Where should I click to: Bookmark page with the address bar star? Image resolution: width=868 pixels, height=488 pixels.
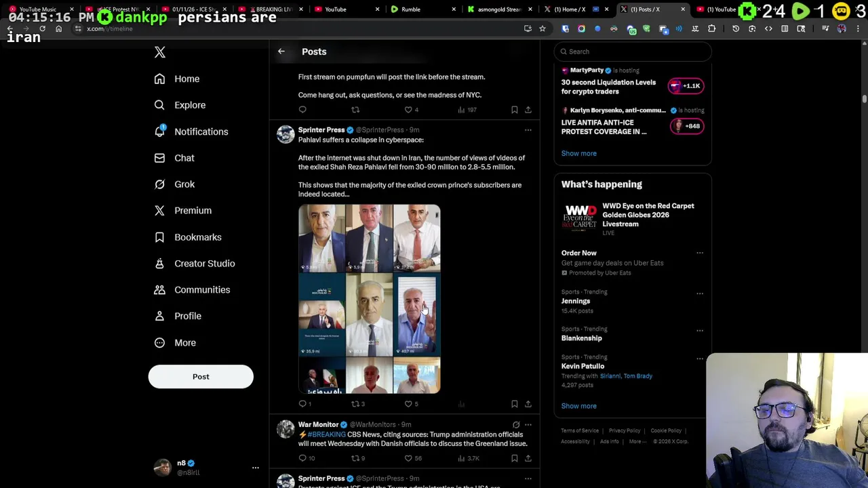pos(542,28)
